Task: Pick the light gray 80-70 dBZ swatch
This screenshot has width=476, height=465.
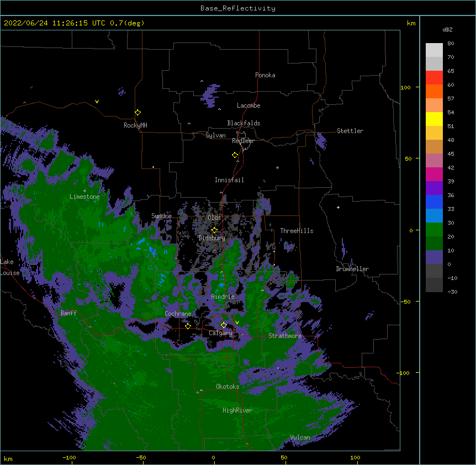Action: point(434,50)
